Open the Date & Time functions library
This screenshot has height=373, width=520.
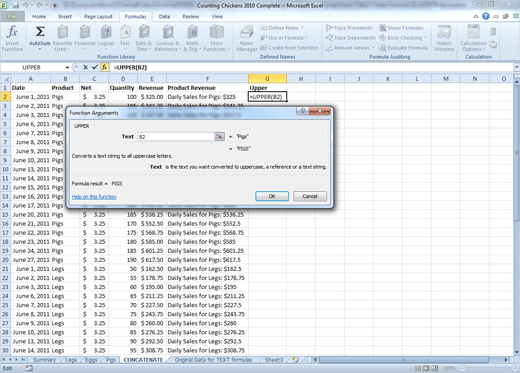[143, 38]
